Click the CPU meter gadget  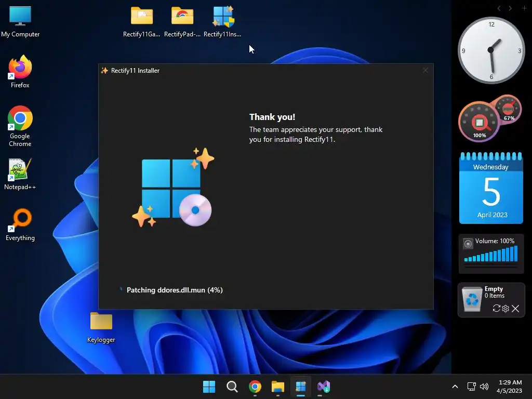pyautogui.click(x=479, y=122)
